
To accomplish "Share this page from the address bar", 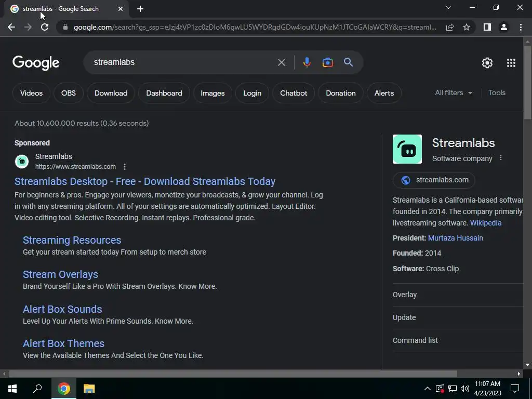I will tap(450, 27).
